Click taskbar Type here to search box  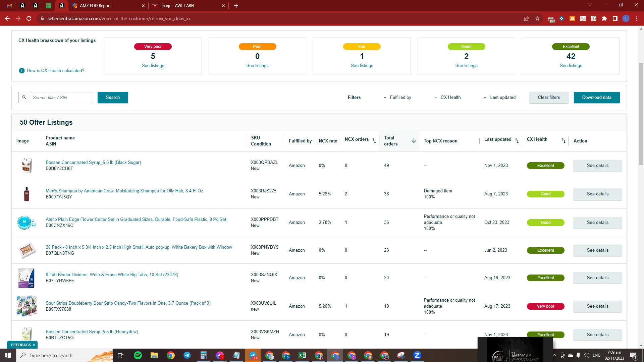coord(64,355)
